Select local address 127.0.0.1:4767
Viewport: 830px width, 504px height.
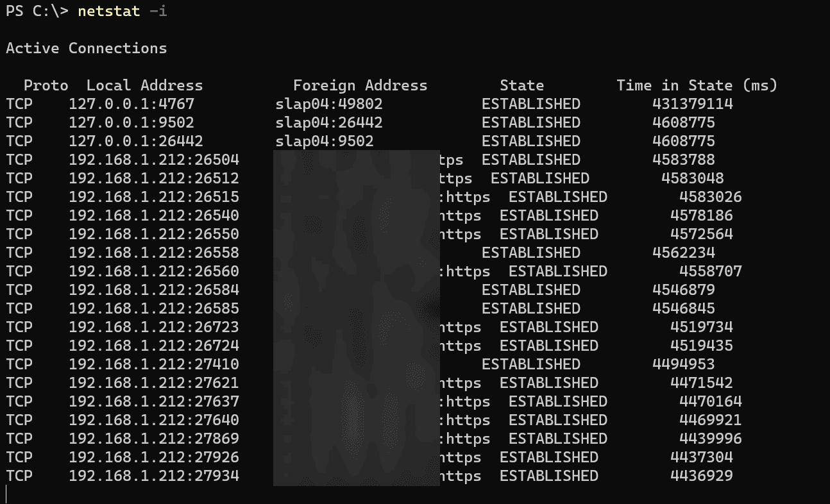point(131,104)
